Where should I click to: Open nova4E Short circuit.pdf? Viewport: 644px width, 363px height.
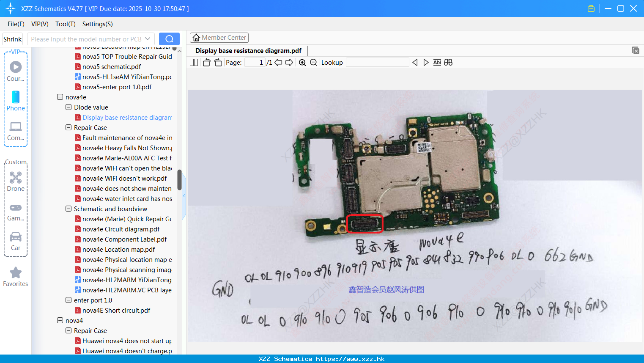pyautogui.click(x=116, y=311)
